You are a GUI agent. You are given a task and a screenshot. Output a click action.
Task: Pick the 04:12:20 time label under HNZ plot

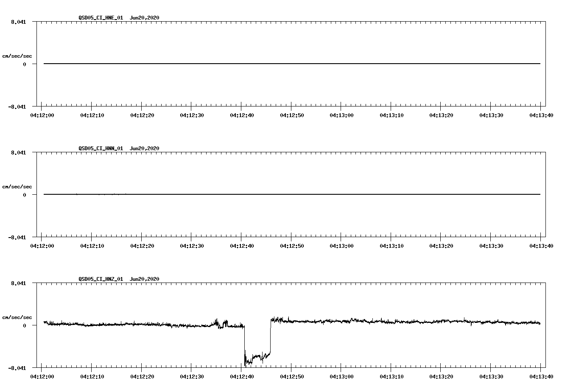click(142, 376)
